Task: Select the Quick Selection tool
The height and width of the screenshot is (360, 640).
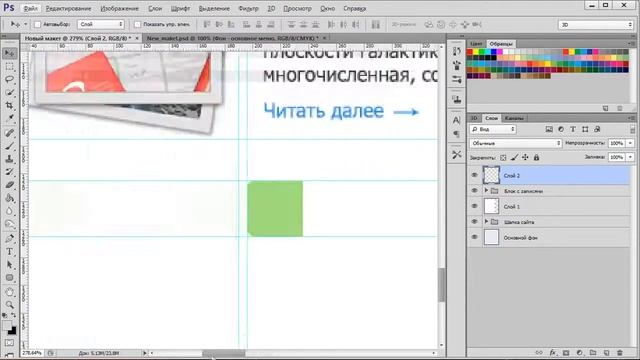Action: coord(9,92)
